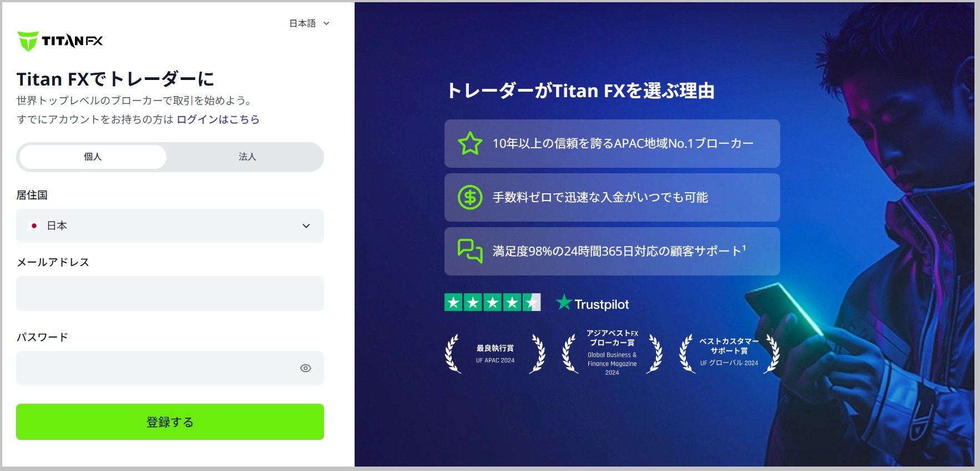This screenshot has width=980, height=471.
Task: Click the dollar sign deposit icon
Action: 470,197
